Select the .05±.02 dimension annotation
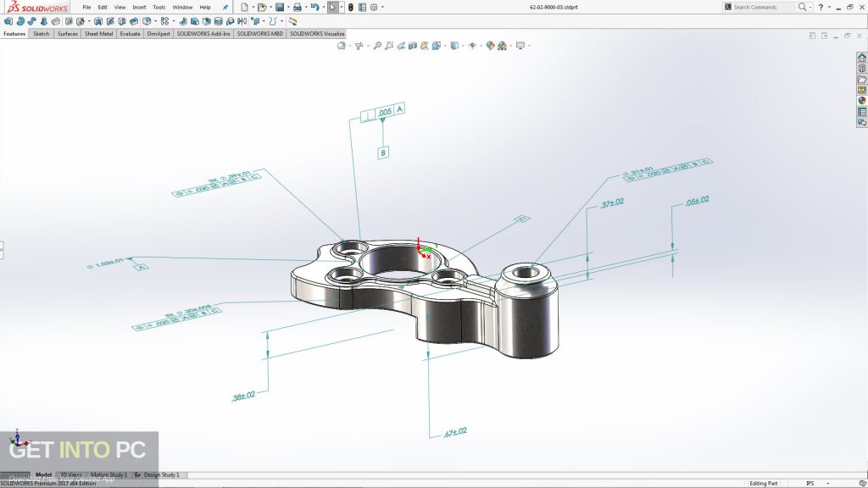The height and width of the screenshot is (488, 868). coord(697,202)
